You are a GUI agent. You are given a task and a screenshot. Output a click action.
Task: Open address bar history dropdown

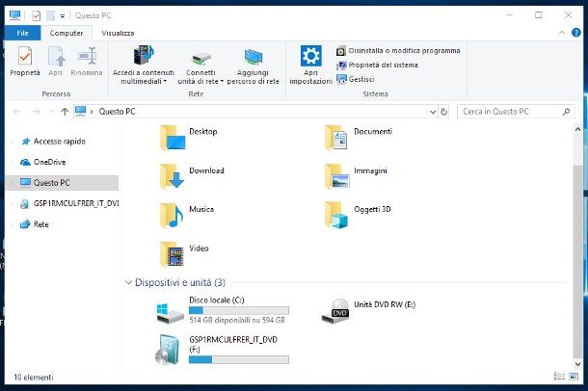[433, 112]
